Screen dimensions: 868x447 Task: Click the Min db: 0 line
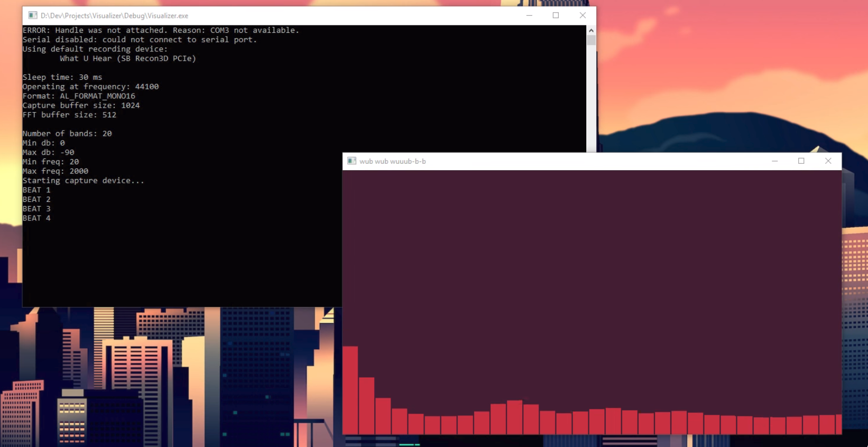click(x=44, y=143)
